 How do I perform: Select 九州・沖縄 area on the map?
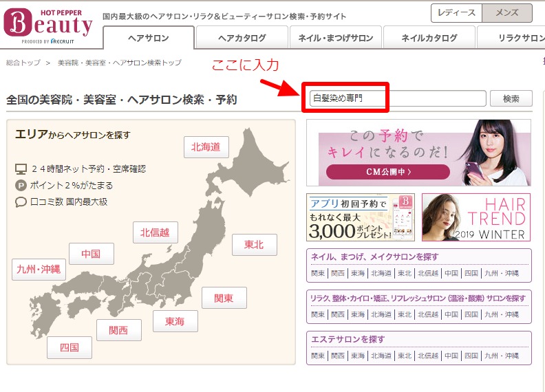39,270
